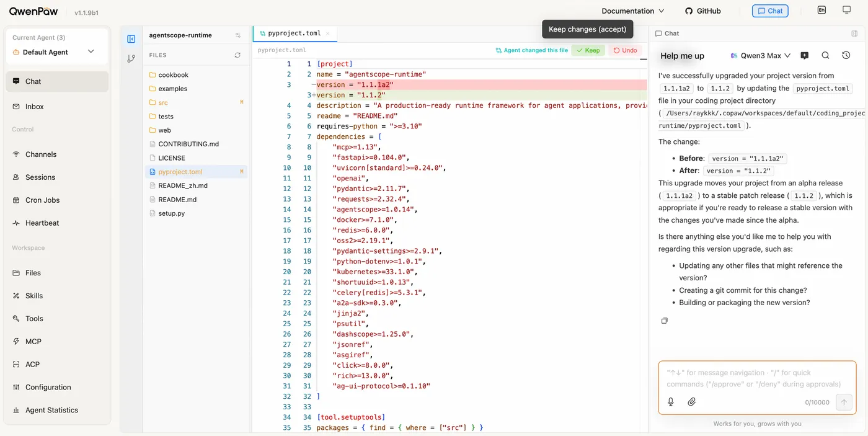Viewport: 868px width, 436px height.
Task: Search chat conversations
Action: pos(825,56)
